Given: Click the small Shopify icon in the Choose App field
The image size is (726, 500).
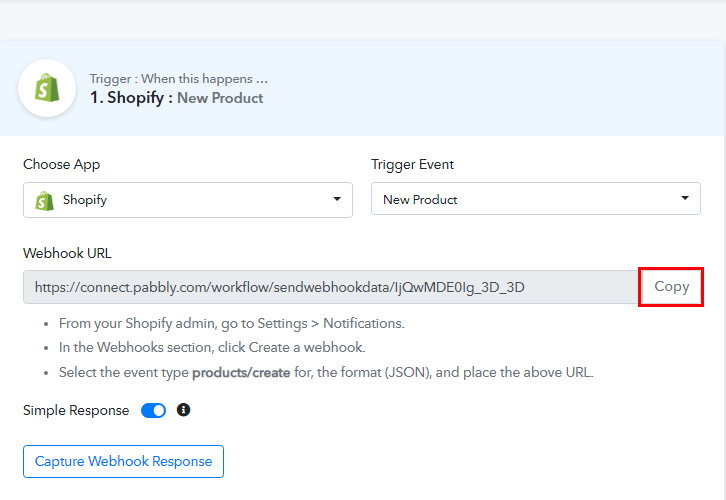Looking at the screenshot, I should 44,200.
